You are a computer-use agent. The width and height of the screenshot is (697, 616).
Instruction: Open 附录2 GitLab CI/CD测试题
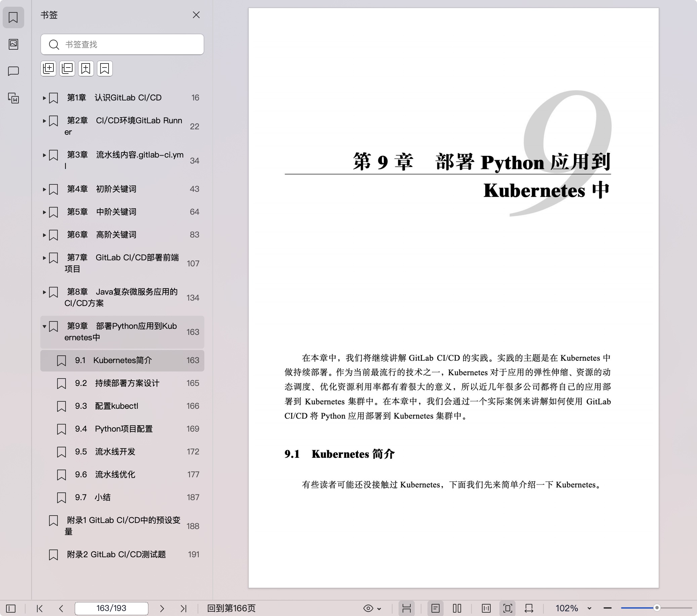pos(122,555)
